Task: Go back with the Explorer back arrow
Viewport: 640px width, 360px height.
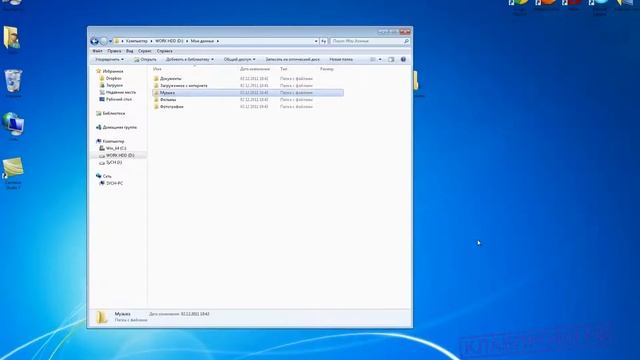Action: point(94,41)
